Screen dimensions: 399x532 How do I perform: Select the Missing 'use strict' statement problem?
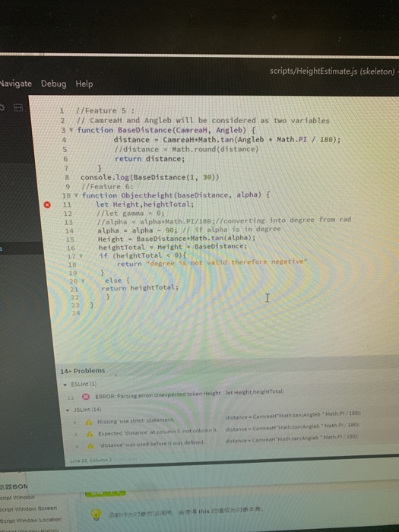point(136,421)
